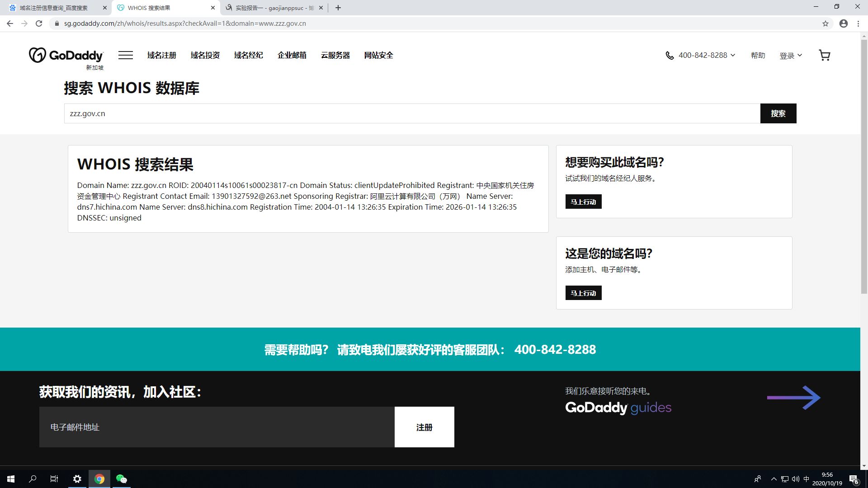
Task: Open the shopping cart icon
Action: tap(824, 55)
